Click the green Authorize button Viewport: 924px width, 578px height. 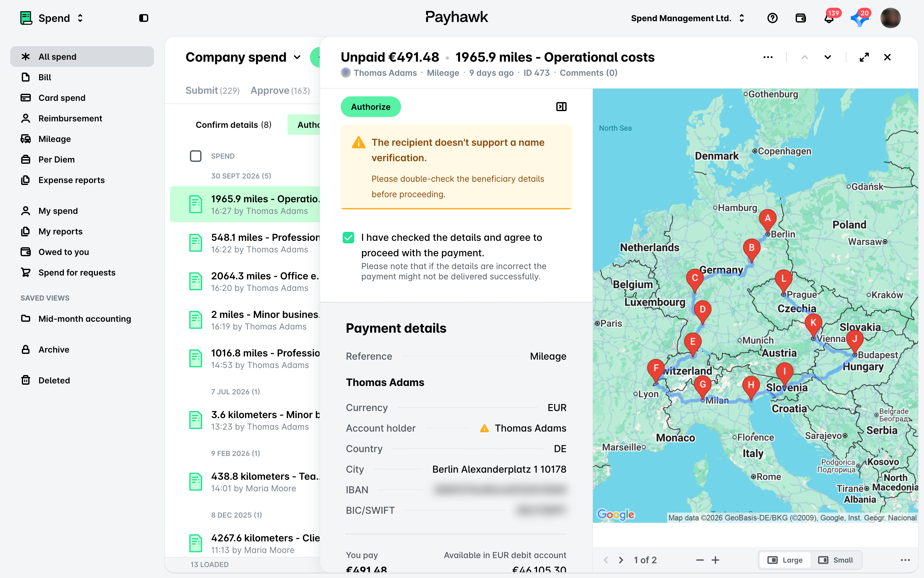(x=370, y=107)
